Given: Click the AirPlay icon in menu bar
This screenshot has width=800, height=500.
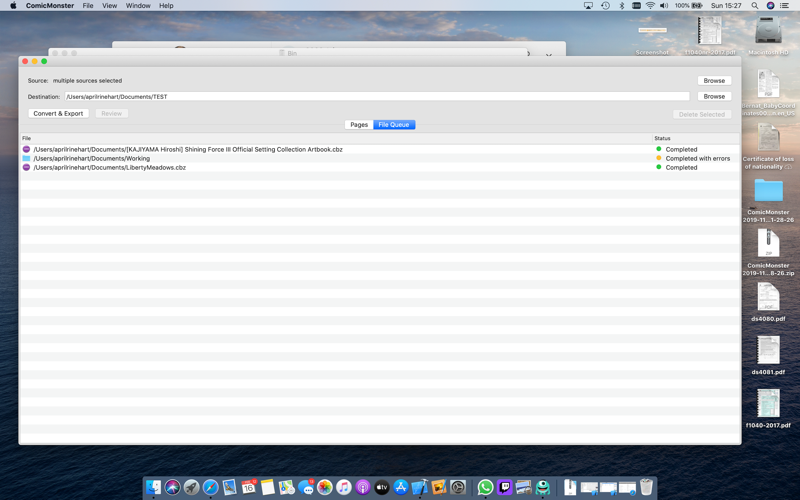Looking at the screenshot, I should pos(588,6).
